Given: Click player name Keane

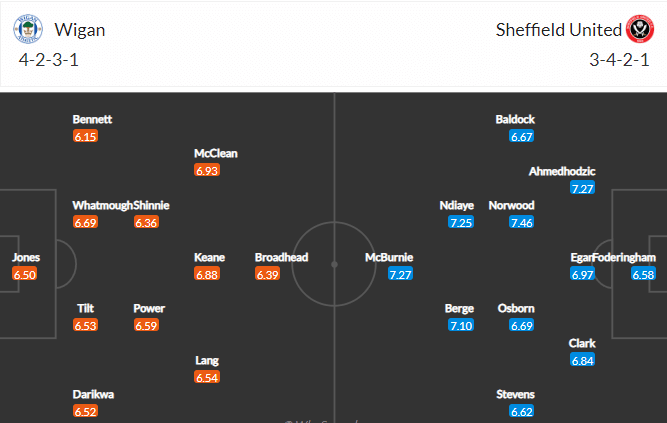Looking at the screenshot, I should 209,257.
